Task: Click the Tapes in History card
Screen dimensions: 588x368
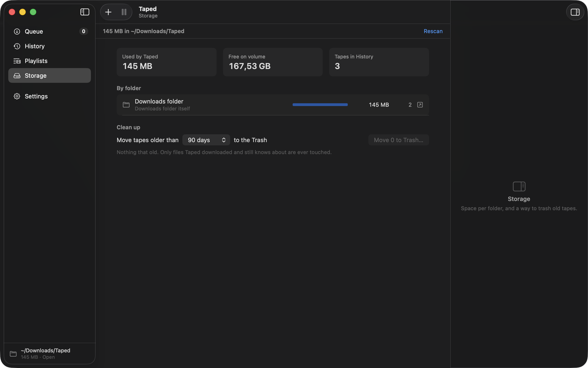Action: pyautogui.click(x=379, y=62)
